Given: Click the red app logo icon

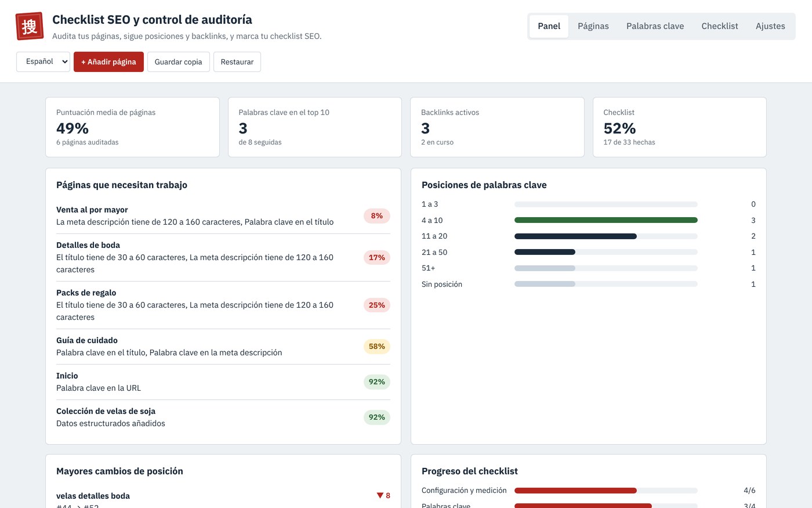Looking at the screenshot, I should pos(30,26).
